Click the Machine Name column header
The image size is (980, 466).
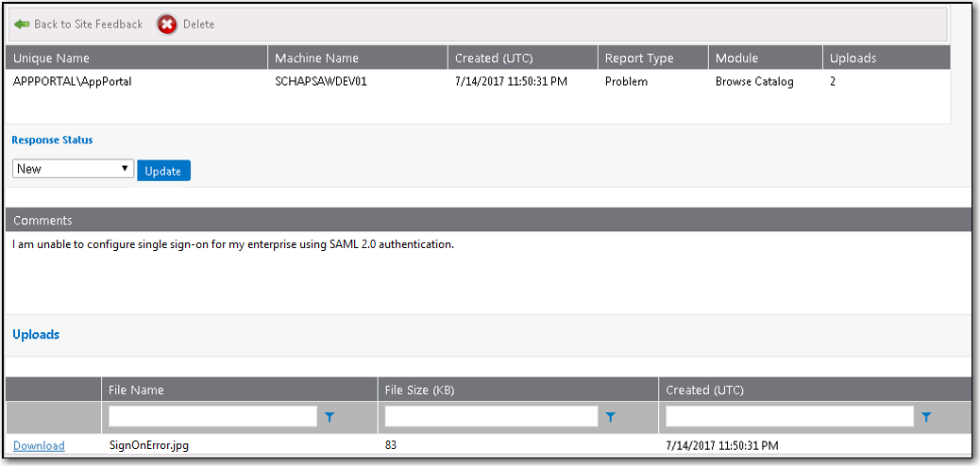(318, 58)
